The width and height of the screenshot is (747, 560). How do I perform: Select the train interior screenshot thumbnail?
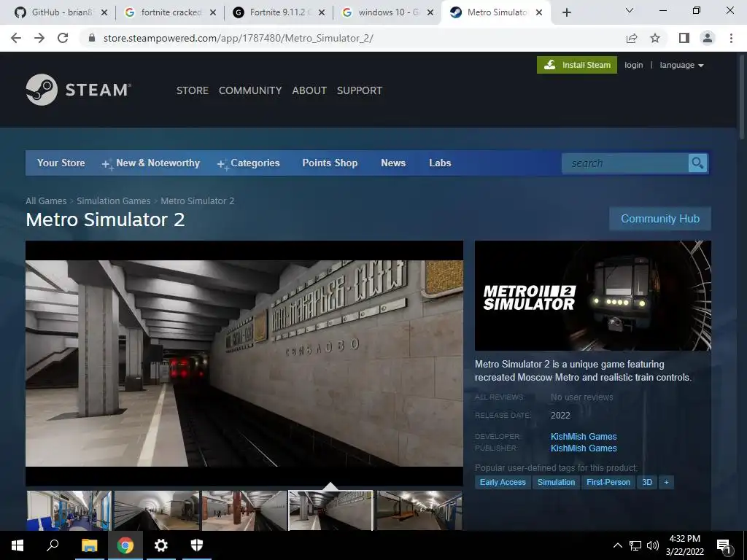click(69, 510)
